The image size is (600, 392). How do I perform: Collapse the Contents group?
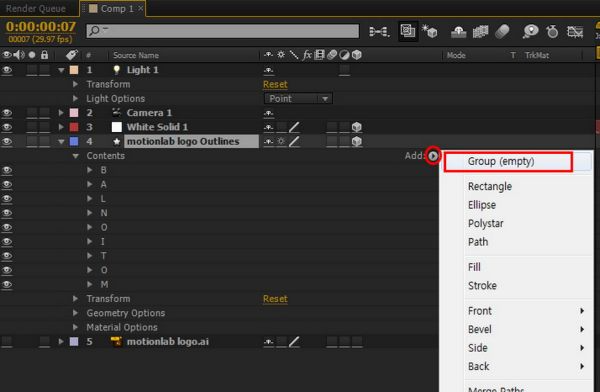click(x=75, y=156)
